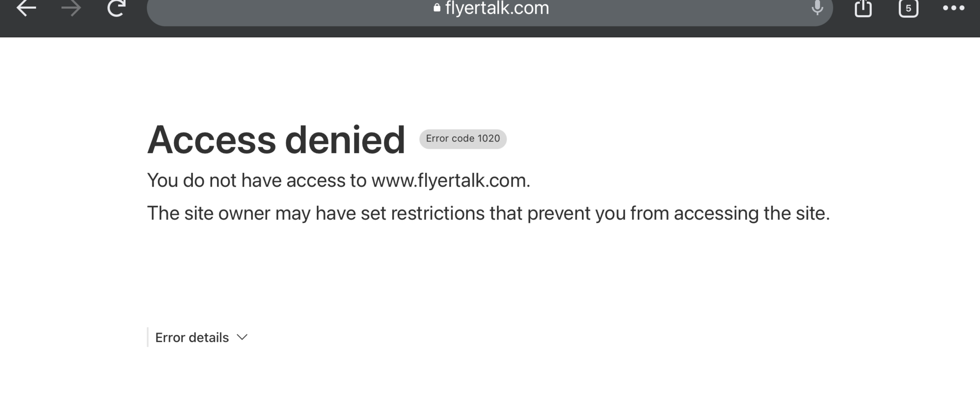This screenshot has width=980, height=418.
Task: Click the forward navigation arrow
Action: 71,8
